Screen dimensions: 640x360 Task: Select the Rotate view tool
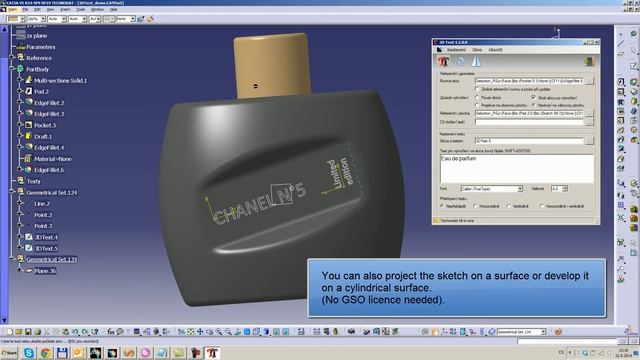tap(209, 332)
